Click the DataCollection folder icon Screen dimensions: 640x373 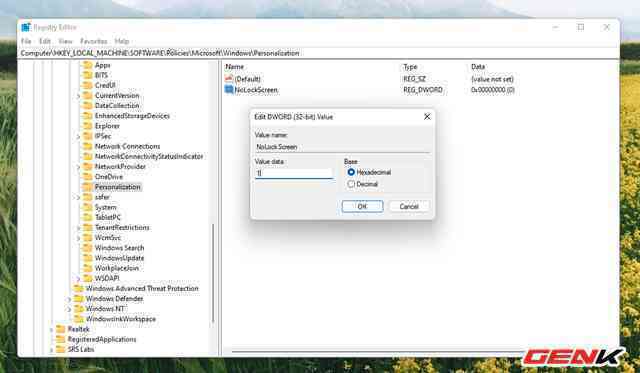click(x=87, y=106)
